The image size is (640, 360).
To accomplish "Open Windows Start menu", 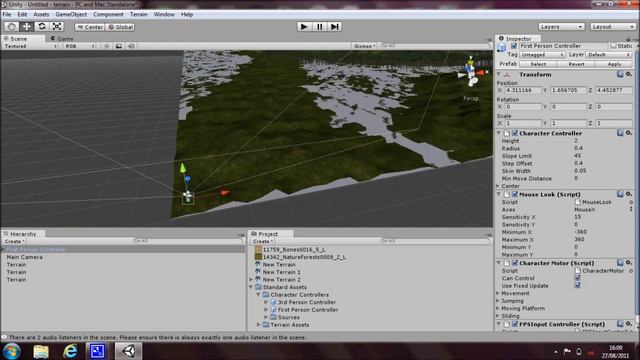I will pos(12,351).
